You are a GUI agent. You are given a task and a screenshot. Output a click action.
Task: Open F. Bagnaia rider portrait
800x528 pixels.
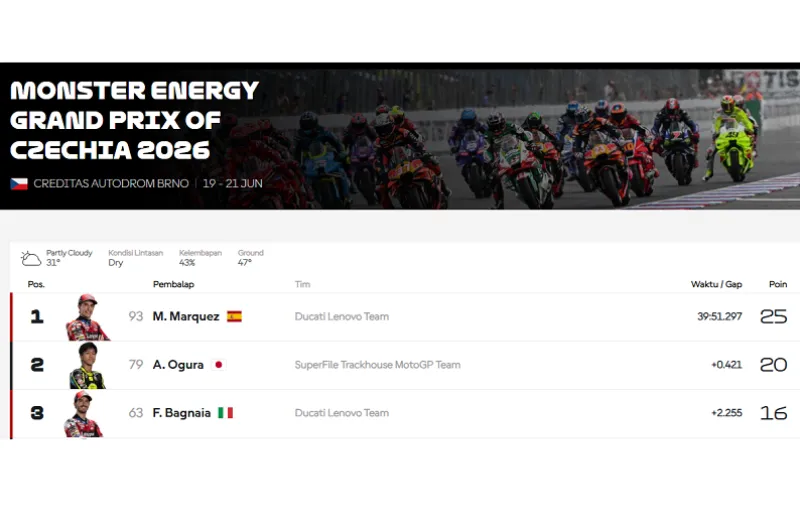[x=84, y=414]
